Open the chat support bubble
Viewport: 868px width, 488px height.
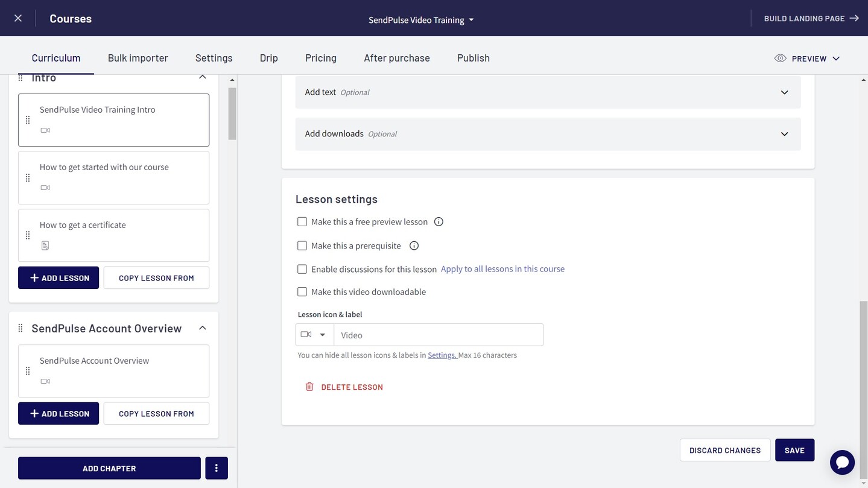[x=842, y=461]
